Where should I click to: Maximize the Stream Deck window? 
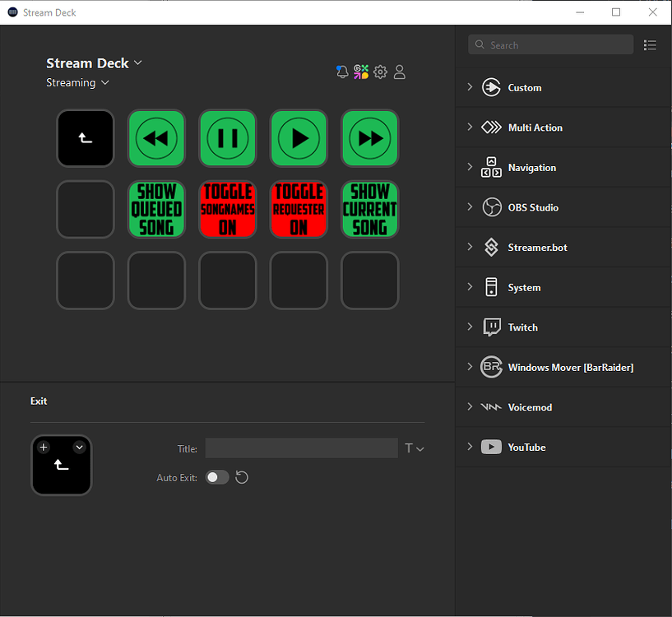pyautogui.click(x=616, y=12)
